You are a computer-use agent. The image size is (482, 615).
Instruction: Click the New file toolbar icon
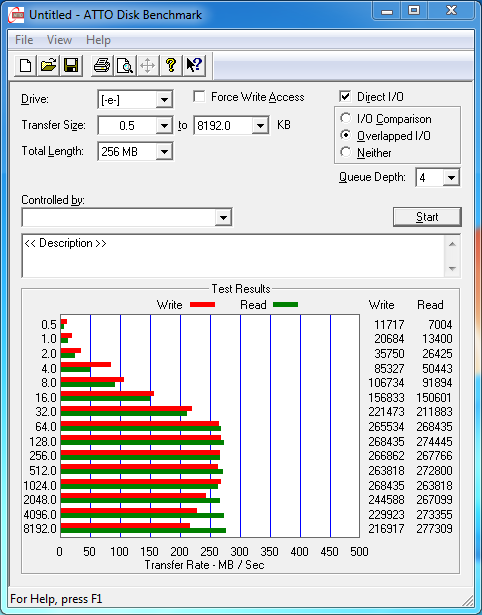point(26,65)
